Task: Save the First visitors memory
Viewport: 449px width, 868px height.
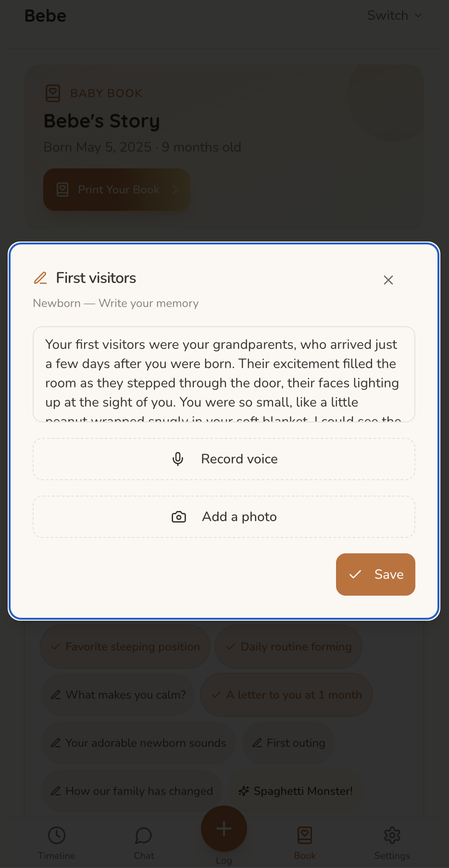Action: point(375,574)
